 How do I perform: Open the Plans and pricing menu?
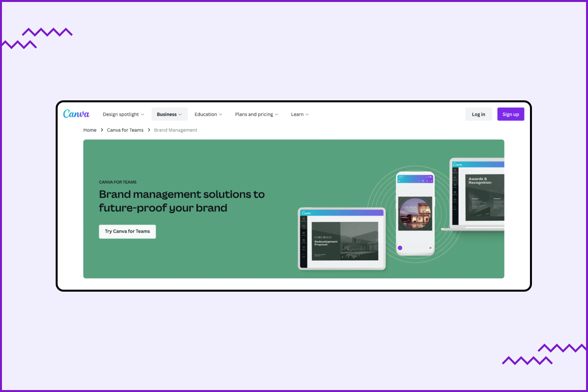(x=257, y=114)
